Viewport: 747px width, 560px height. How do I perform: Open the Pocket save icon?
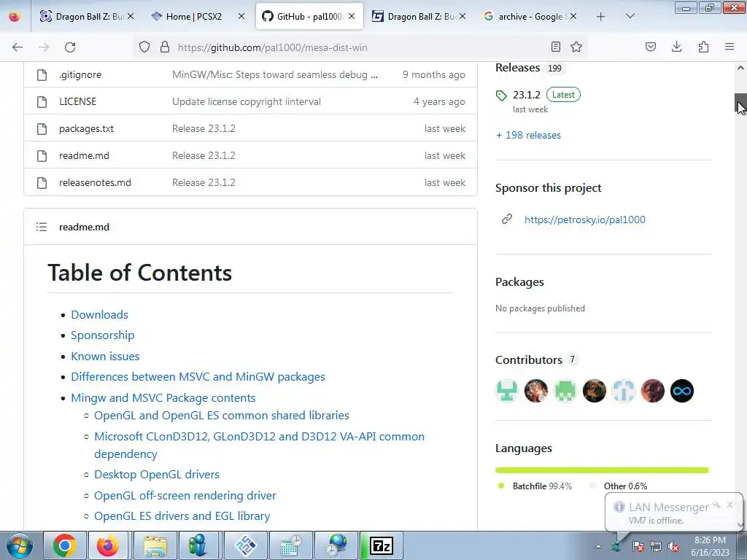(651, 47)
